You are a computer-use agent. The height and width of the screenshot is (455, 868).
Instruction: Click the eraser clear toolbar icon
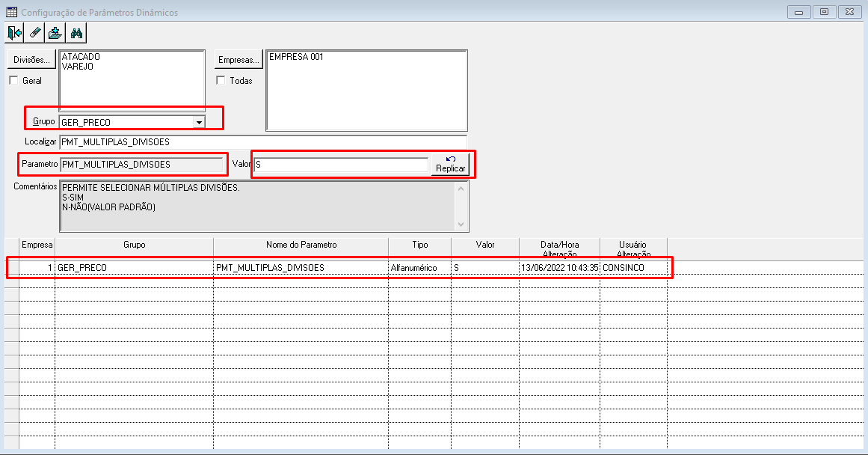tap(35, 33)
